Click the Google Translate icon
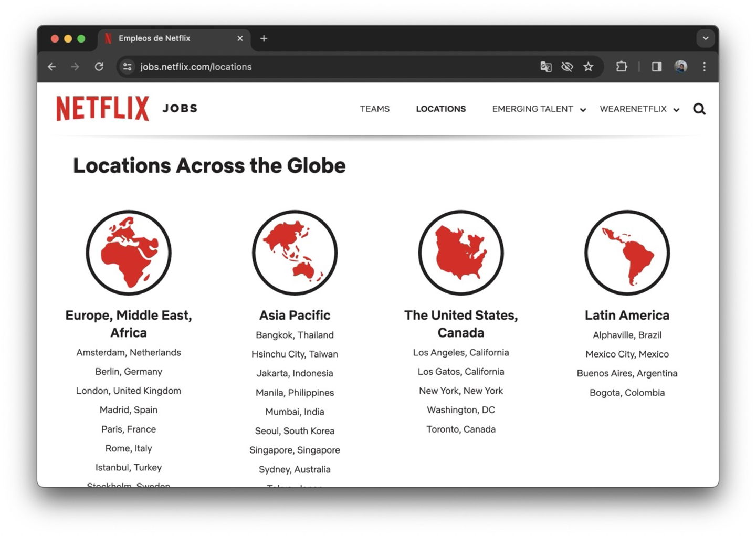 [546, 67]
